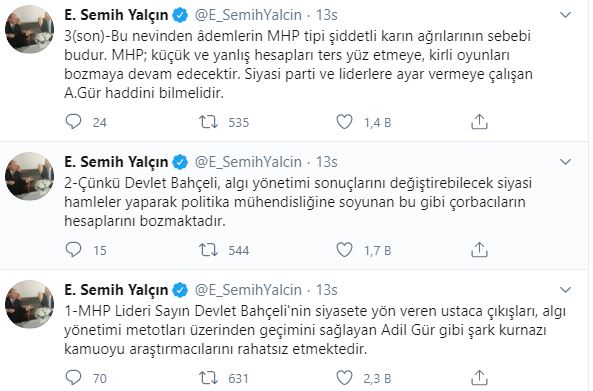Viewport: 593px width, 391px height.
Task: Open the 13s timestamp of the bottom tweet
Action: coord(326,290)
